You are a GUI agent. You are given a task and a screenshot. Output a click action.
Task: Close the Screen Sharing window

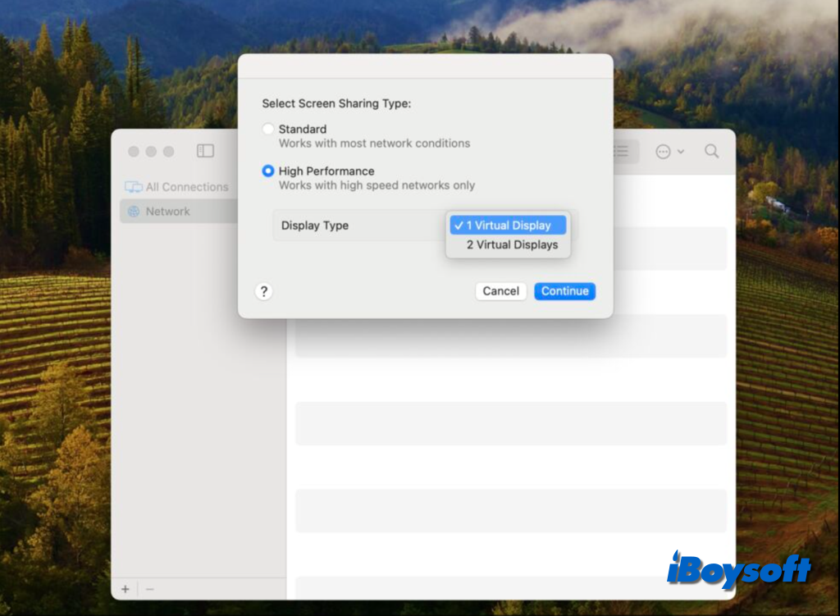[x=133, y=152]
